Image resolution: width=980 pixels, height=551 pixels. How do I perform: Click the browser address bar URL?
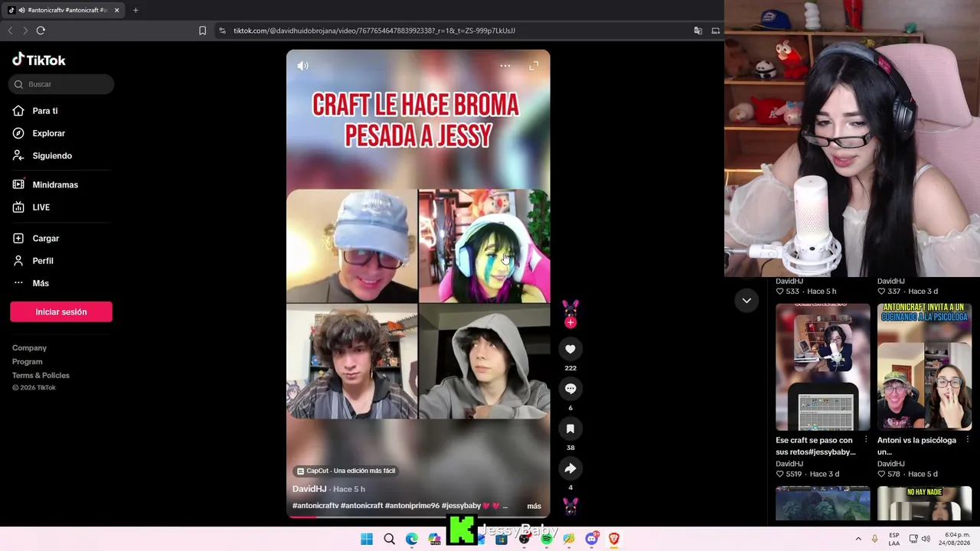point(374,31)
